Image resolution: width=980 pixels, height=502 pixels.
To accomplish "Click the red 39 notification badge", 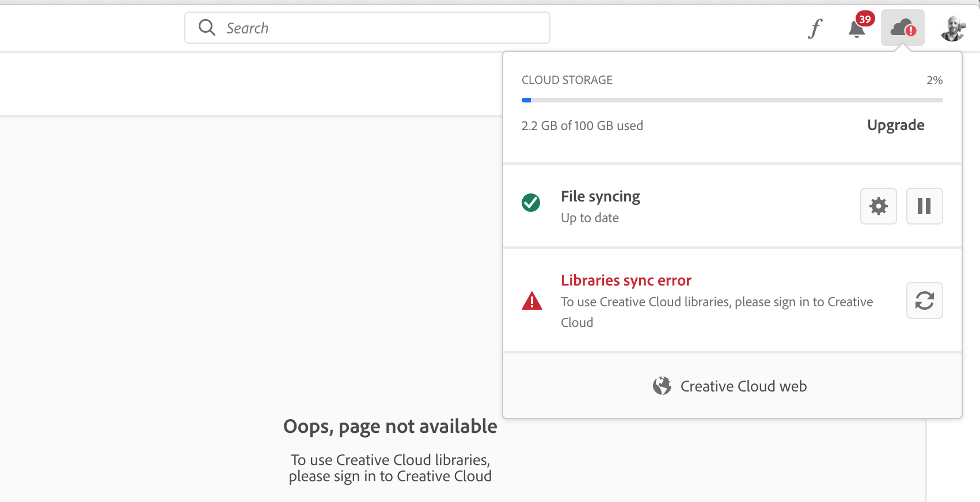I will [865, 19].
